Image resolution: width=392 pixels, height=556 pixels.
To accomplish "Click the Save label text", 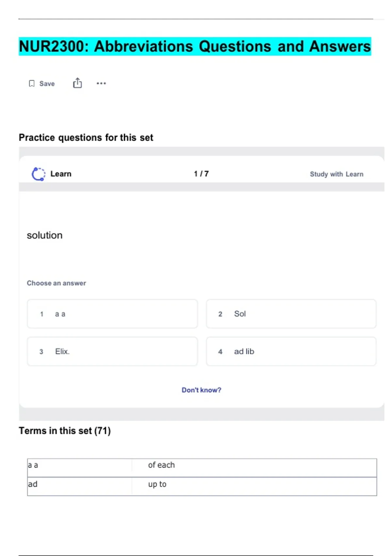I will (x=47, y=84).
